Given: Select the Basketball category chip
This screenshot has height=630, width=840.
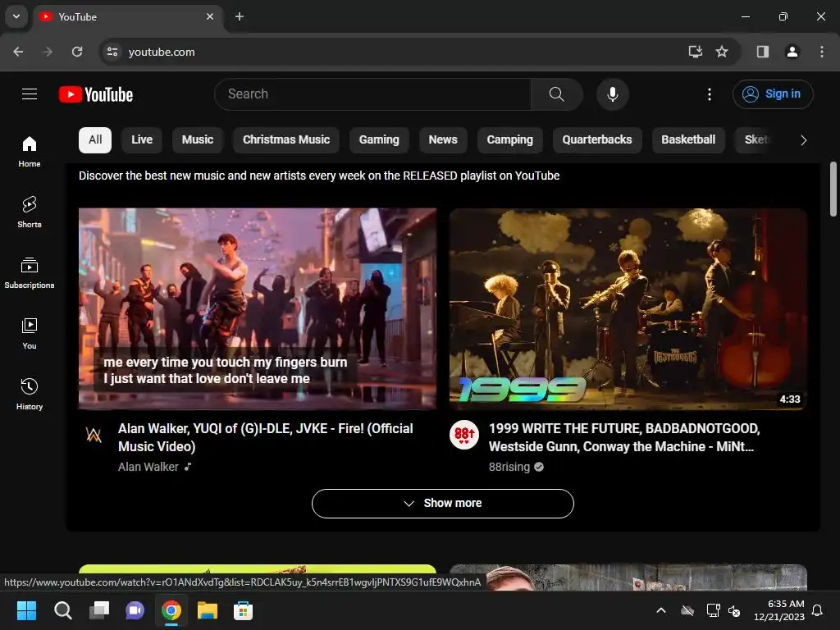Looking at the screenshot, I should (688, 139).
